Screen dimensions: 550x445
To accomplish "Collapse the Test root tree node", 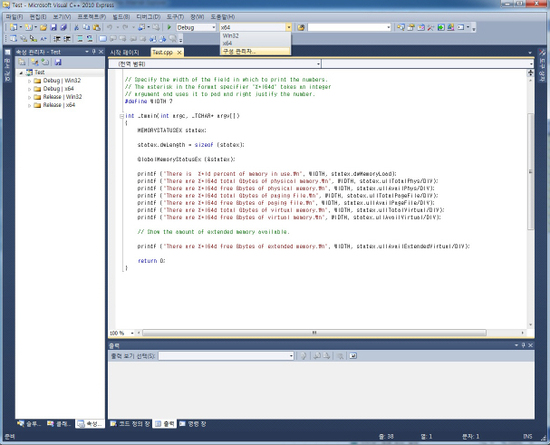I will 21,73.
